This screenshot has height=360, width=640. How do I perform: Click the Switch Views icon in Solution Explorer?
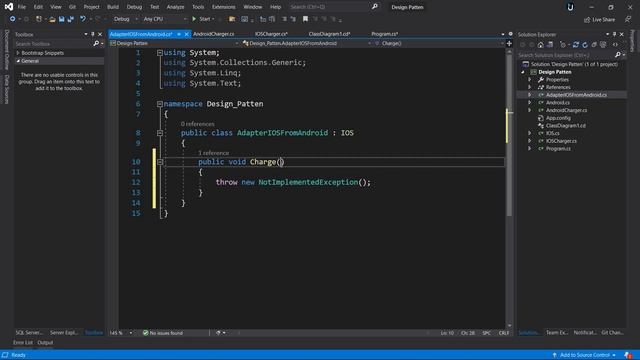click(550, 45)
